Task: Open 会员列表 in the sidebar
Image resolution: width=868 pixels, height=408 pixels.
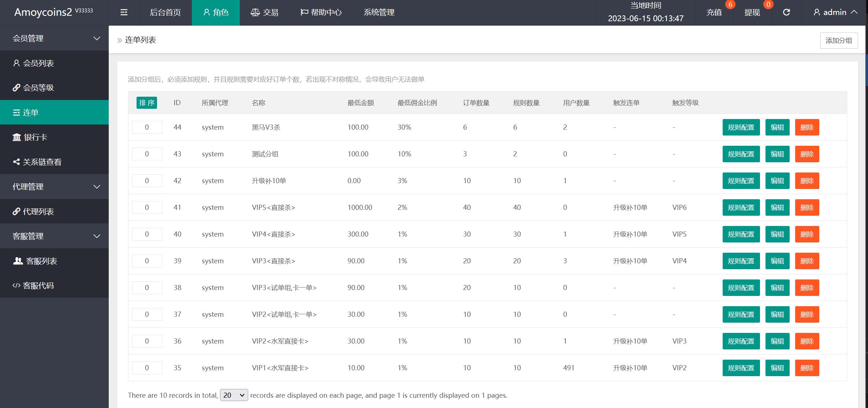Action: click(x=38, y=63)
